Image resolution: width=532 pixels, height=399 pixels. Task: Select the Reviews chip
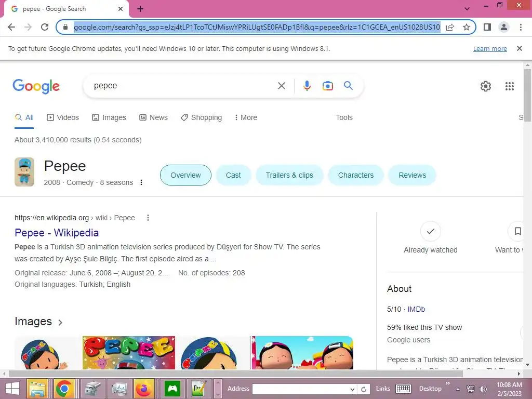[412, 175]
